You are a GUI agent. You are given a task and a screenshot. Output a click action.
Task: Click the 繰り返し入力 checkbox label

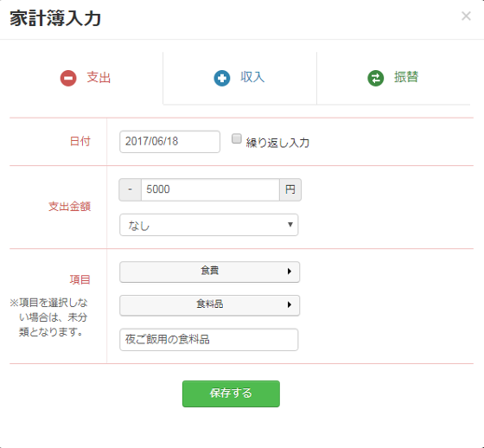(x=277, y=143)
